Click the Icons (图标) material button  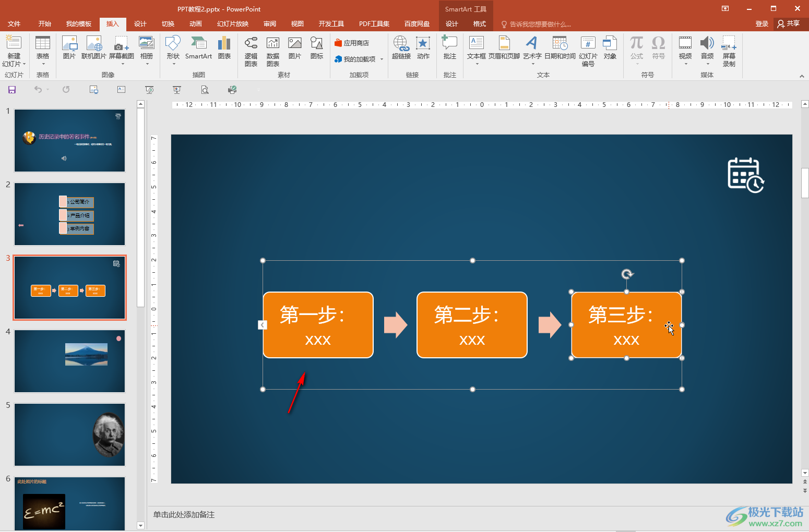point(317,48)
